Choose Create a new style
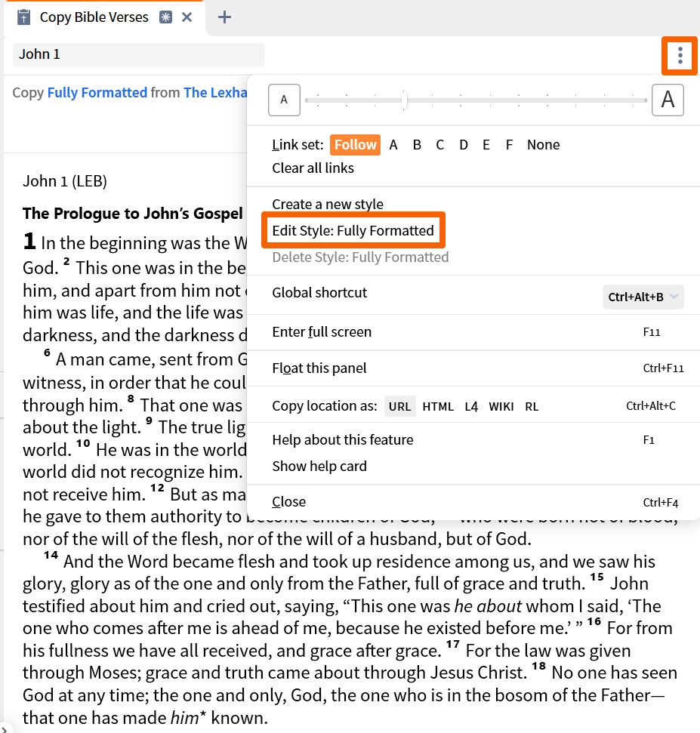700x733 pixels. point(328,205)
